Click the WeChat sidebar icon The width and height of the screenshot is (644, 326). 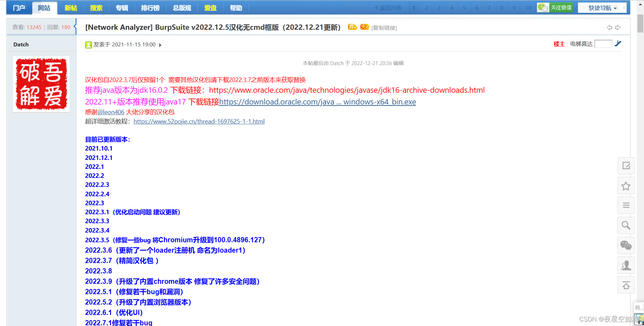point(626,245)
